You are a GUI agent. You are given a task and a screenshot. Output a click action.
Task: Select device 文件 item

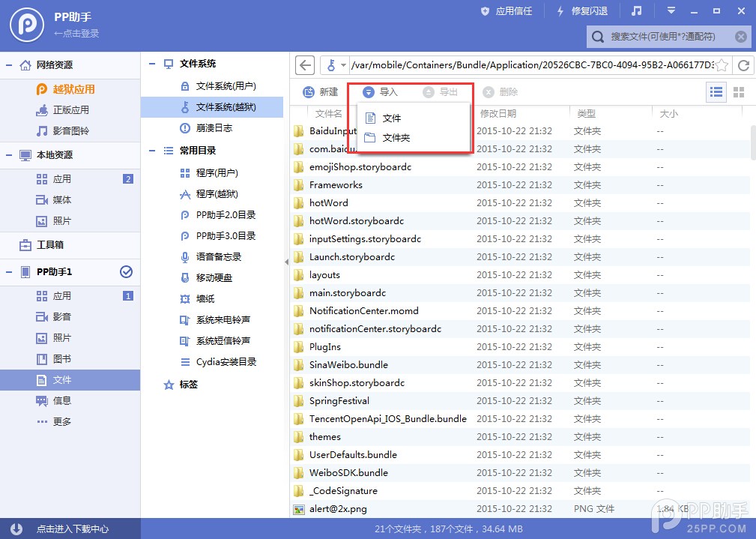[x=70, y=380]
